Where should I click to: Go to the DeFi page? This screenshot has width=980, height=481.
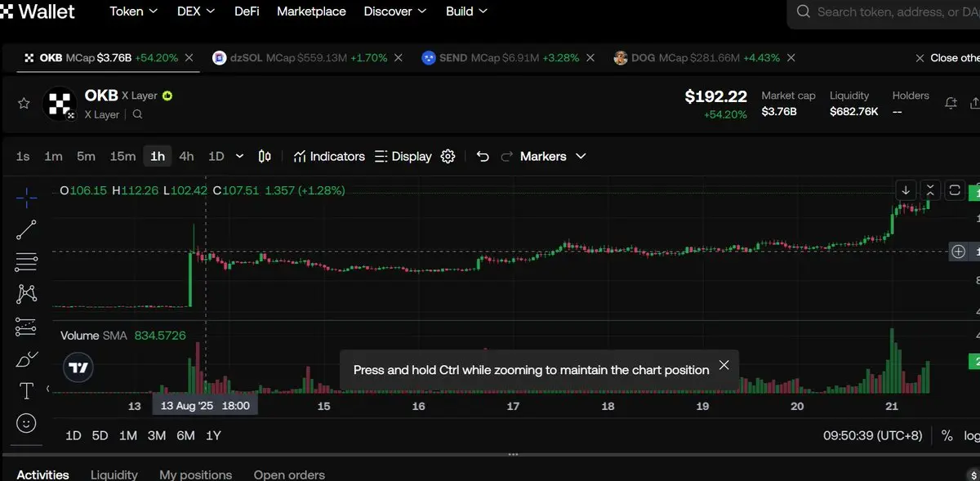(x=247, y=11)
